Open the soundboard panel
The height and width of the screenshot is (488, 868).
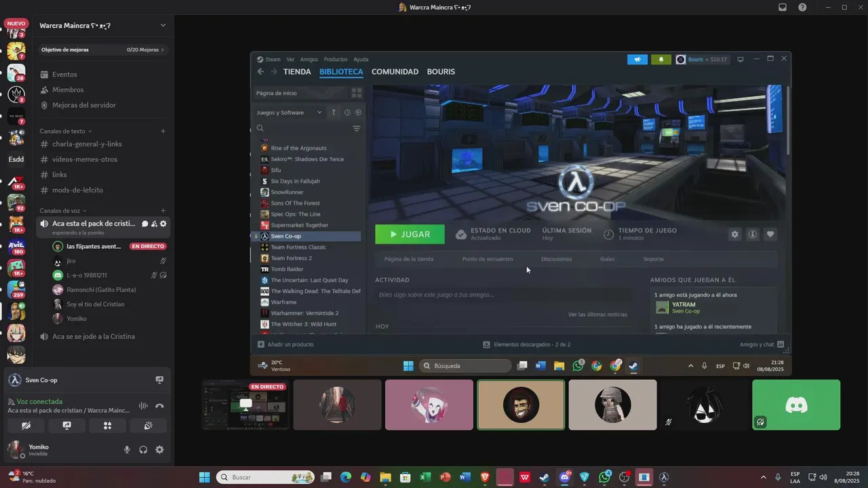148,426
